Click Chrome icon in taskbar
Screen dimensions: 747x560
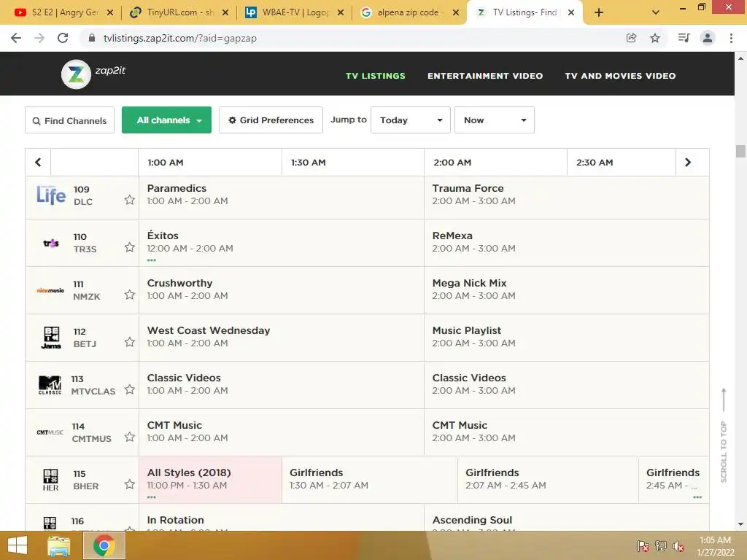(x=104, y=545)
